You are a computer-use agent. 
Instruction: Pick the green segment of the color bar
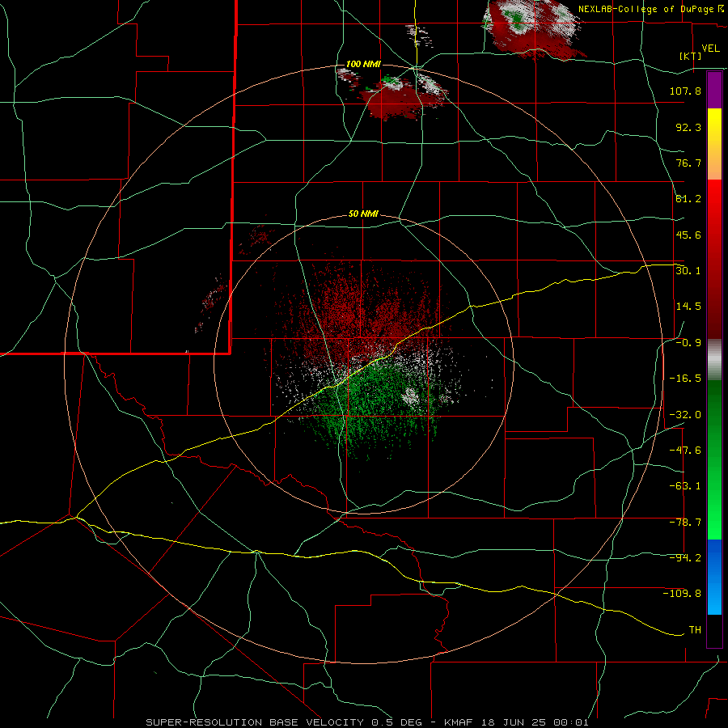[x=714, y=459]
